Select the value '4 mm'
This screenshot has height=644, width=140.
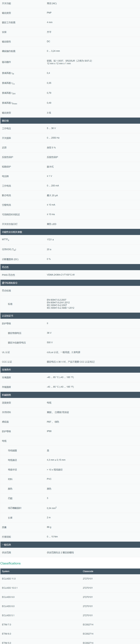point(50,22)
